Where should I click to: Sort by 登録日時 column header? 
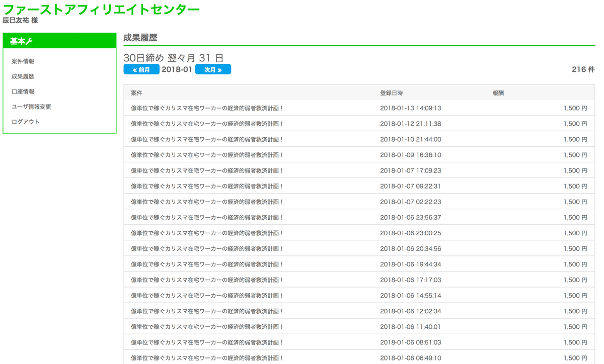390,93
